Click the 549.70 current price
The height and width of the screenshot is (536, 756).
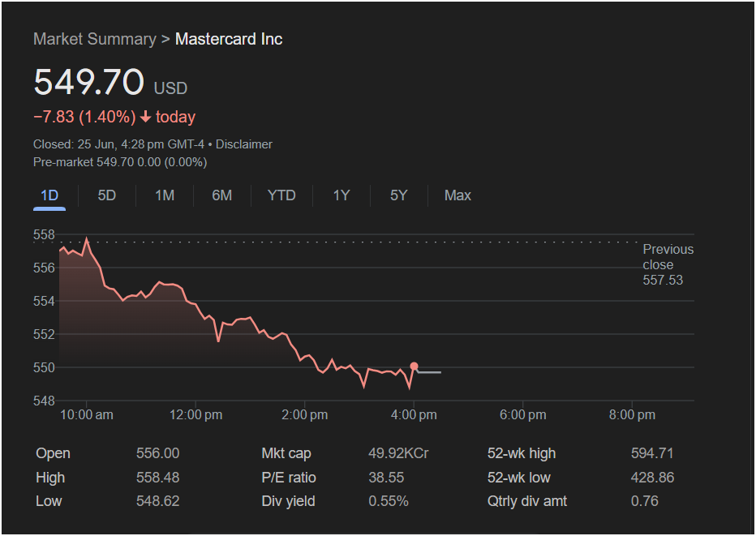[x=88, y=81]
